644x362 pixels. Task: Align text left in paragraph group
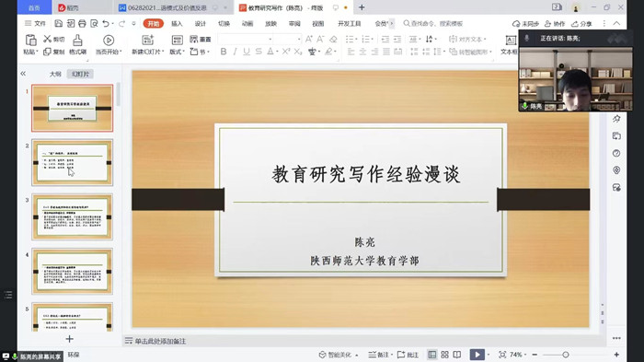(x=351, y=52)
